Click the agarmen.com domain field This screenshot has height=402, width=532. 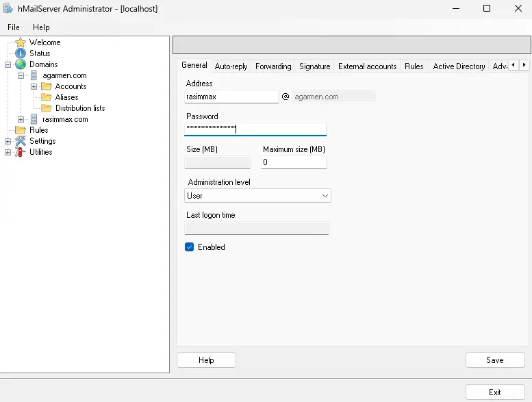click(334, 97)
